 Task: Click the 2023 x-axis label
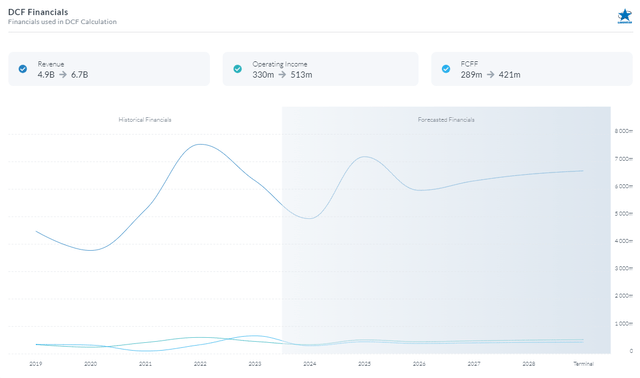pyautogui.click(x=255, y=364)
